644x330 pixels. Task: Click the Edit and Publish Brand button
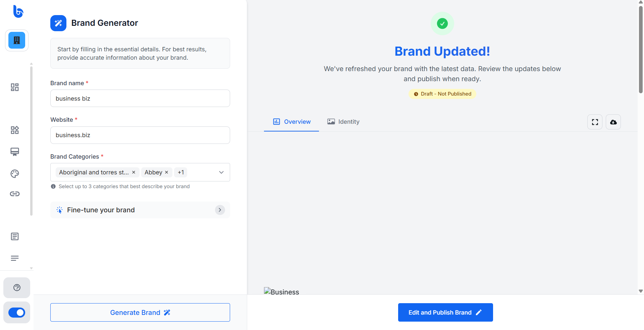click(445, 313)
